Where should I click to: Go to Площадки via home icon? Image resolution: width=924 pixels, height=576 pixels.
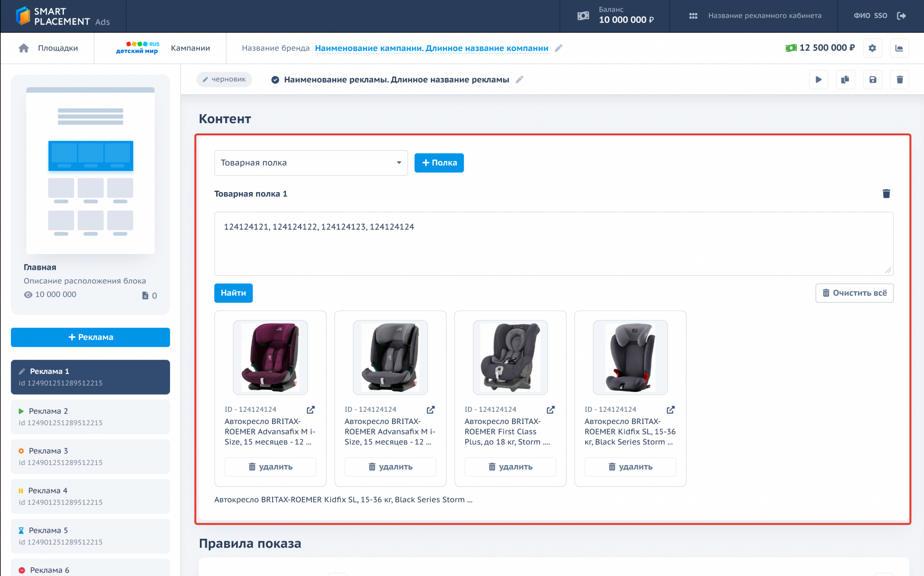point(24,48)
